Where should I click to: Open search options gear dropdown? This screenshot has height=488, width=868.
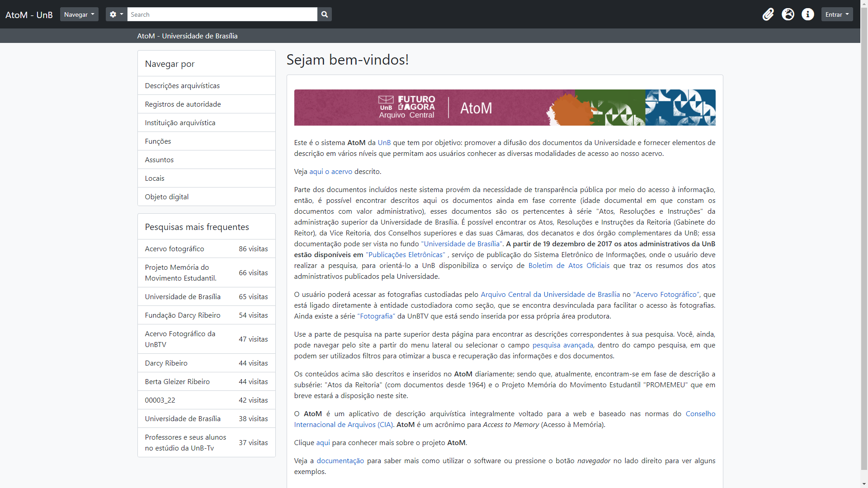116,14
